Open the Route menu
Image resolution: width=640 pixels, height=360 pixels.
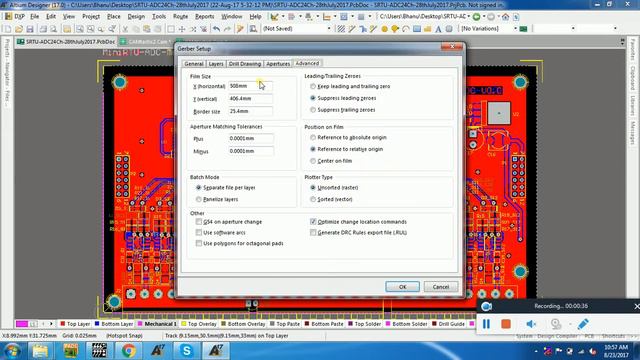[x=180, y=17]
